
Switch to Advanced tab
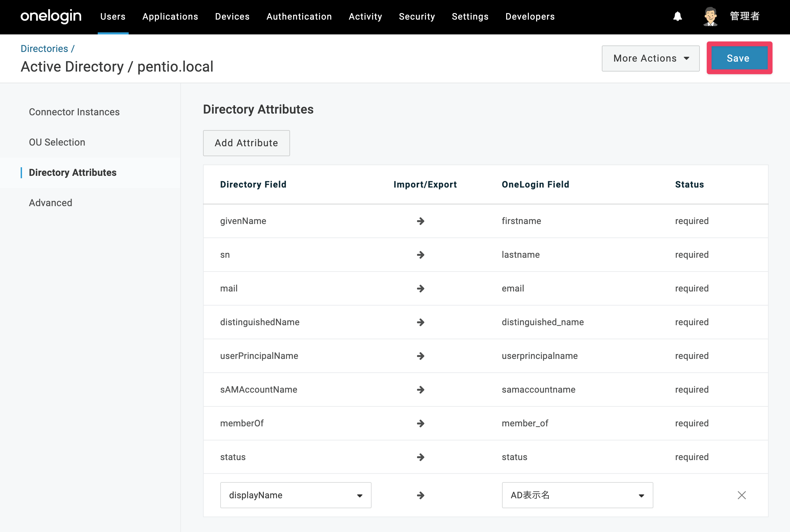[51, 203]
